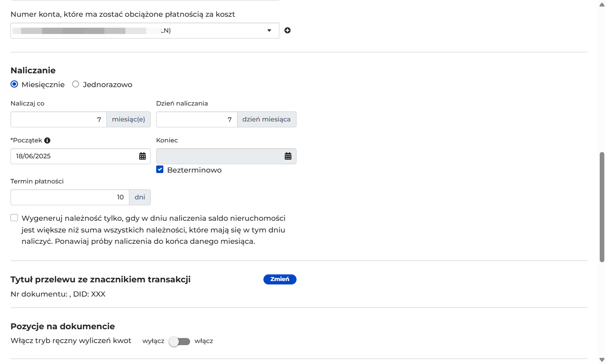Screen dimensions: 606x364
Task: Click the vertical scrollbar thumb
Action: tap(602, 207)
